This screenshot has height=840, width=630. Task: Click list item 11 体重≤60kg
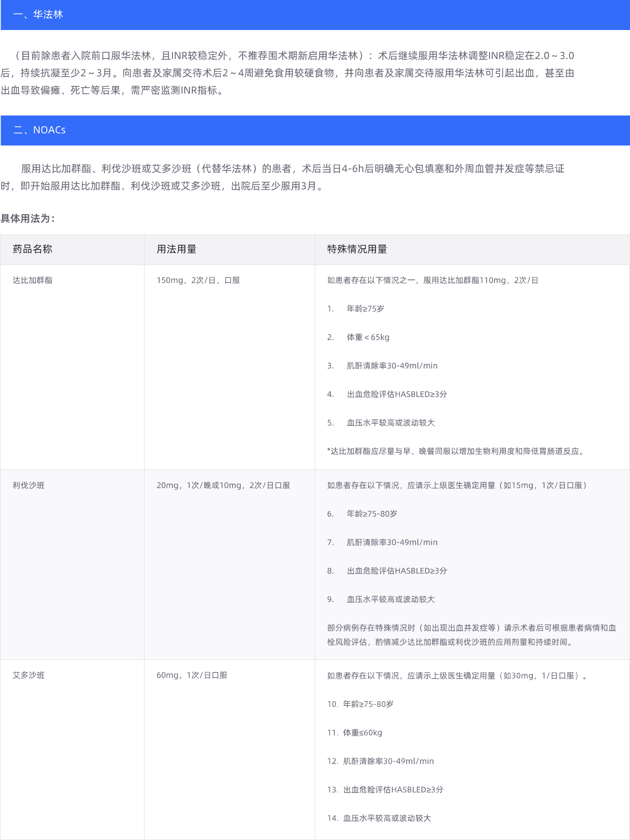(x=362, y=733)
